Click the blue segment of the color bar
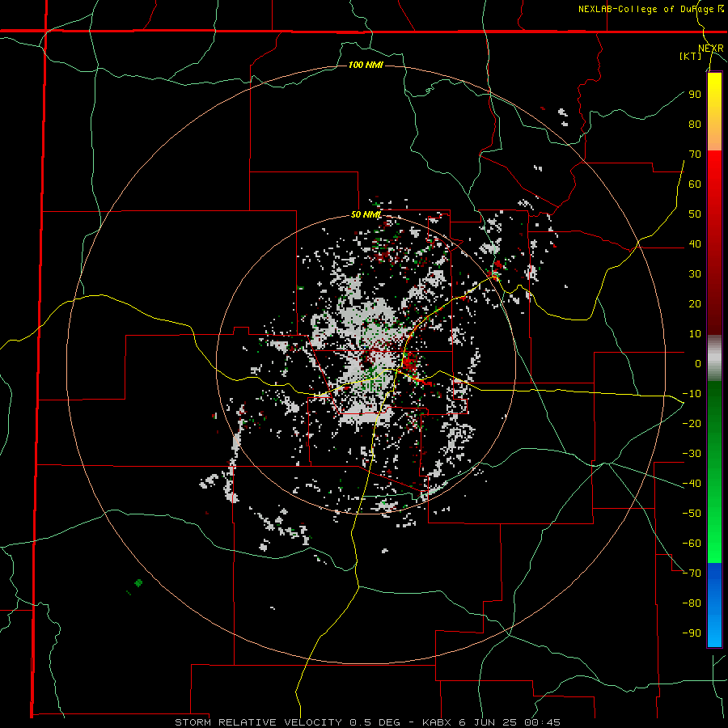The image size is (728, 728). [x=714, y=605]
